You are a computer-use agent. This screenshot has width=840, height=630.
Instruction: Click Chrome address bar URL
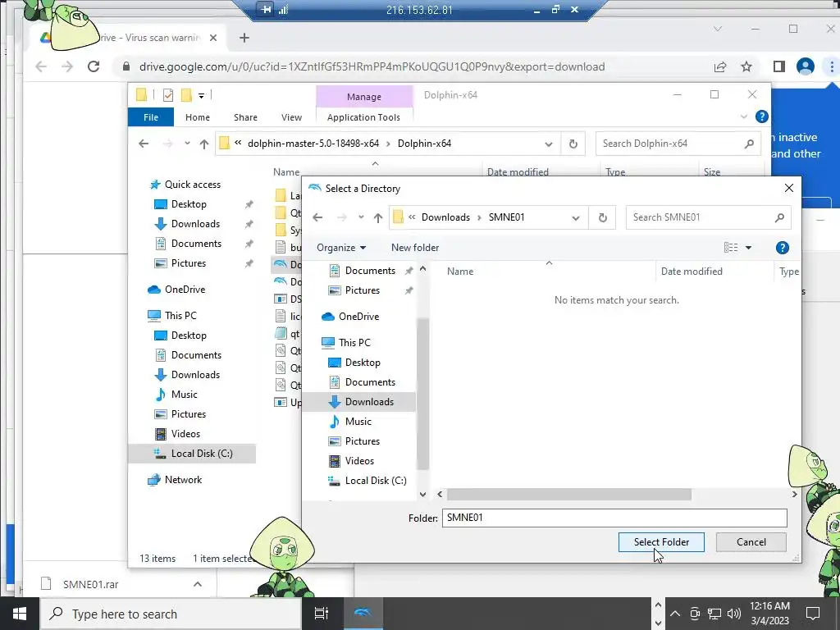click(x=372, y=66)
